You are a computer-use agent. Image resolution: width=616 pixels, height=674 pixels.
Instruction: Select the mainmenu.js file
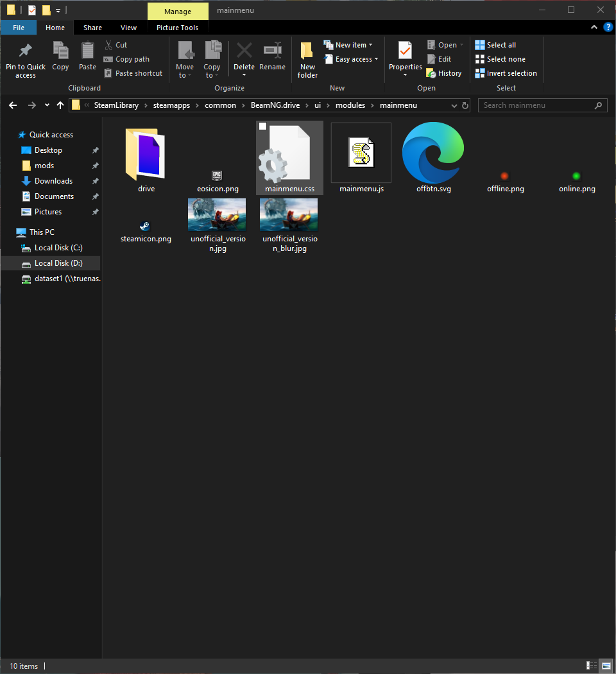pyautogui.click(x=361, y=158)
